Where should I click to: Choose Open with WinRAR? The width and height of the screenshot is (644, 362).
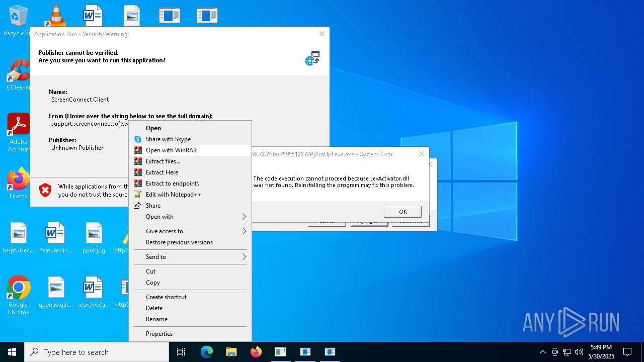click(x=190, y=150)
